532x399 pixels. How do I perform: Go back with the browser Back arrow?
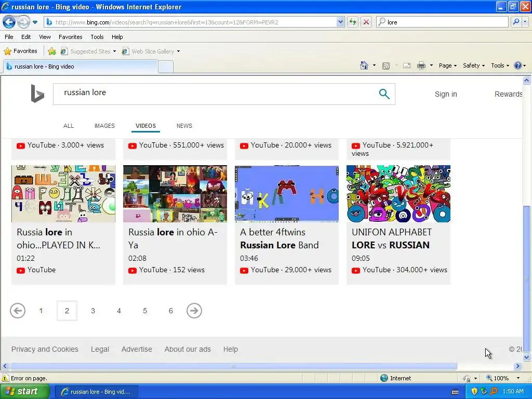click(x=9, y=22)
